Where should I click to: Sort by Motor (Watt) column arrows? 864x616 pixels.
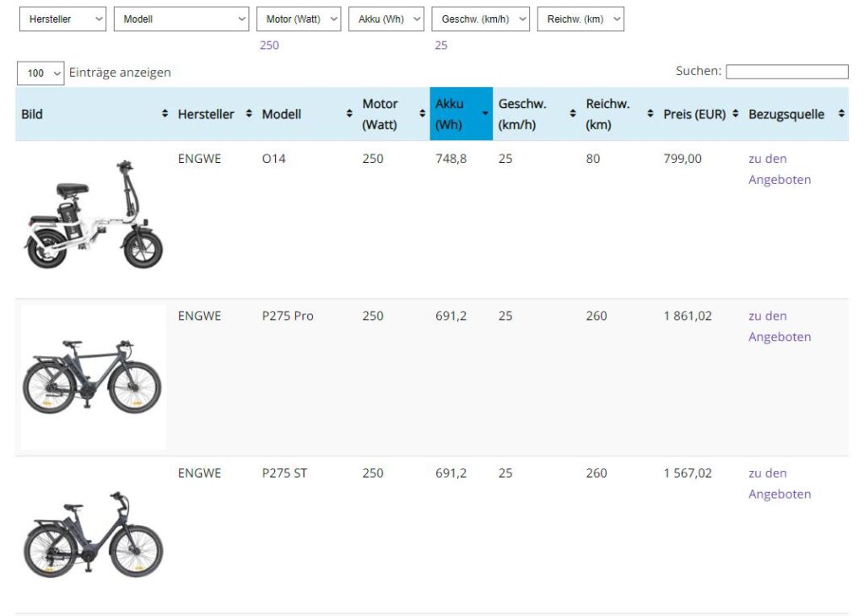point(422,114)
